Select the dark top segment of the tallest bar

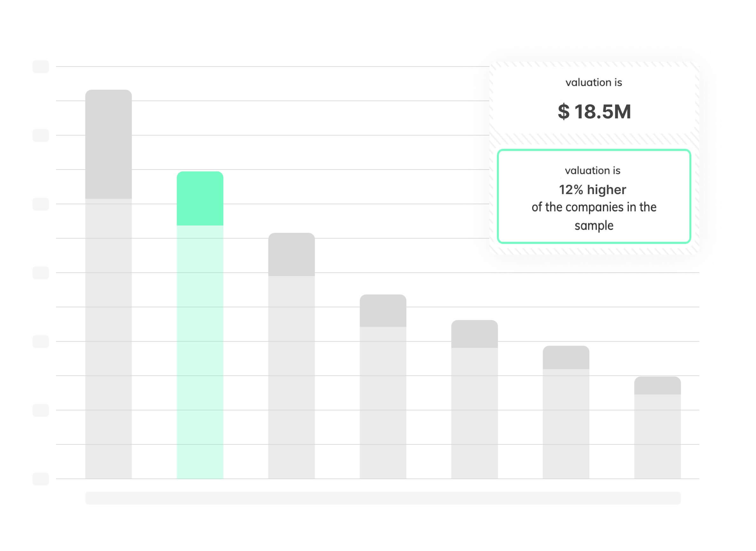(108, 144)
